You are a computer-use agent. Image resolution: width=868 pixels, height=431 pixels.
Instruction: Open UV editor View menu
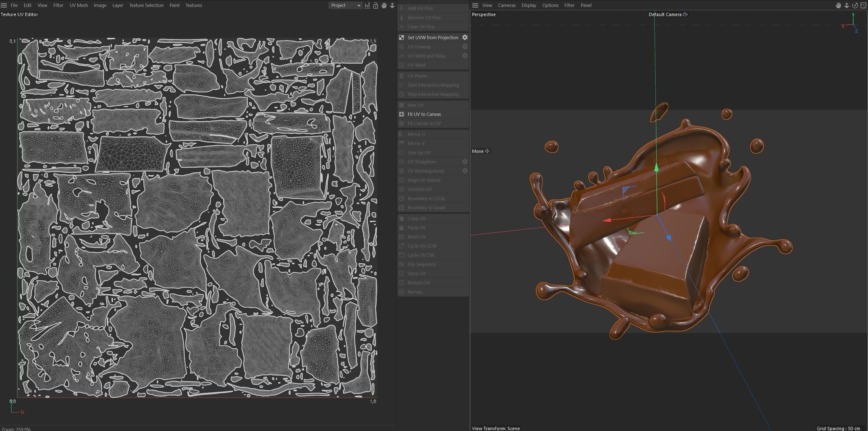click(42, 5)
